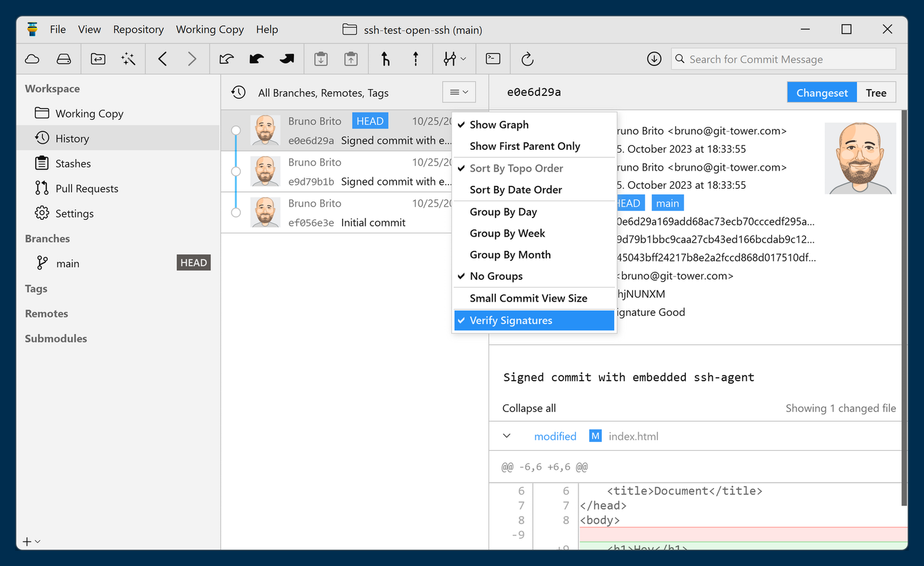
Task: Open the Repository menu
Action: (x=138, y=29)
